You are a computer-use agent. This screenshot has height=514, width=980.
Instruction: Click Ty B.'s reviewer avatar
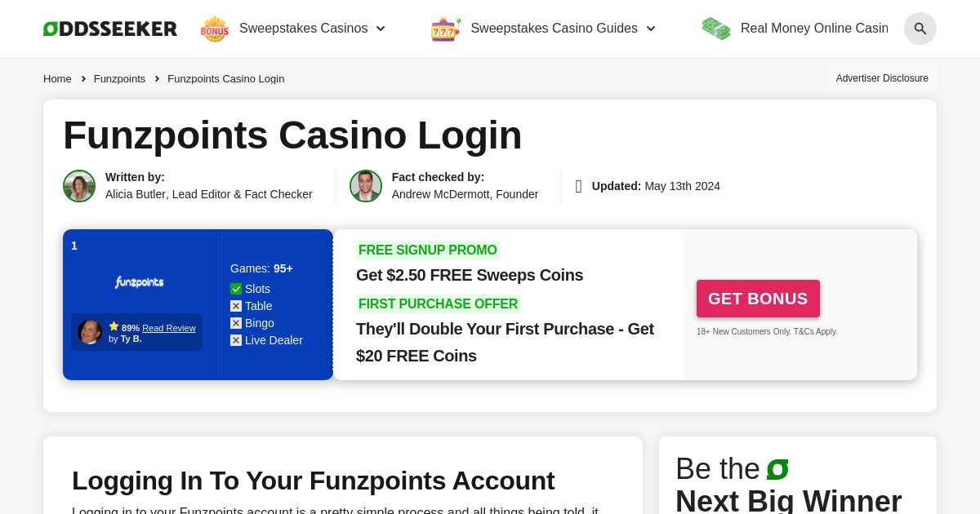click(90, 332)
